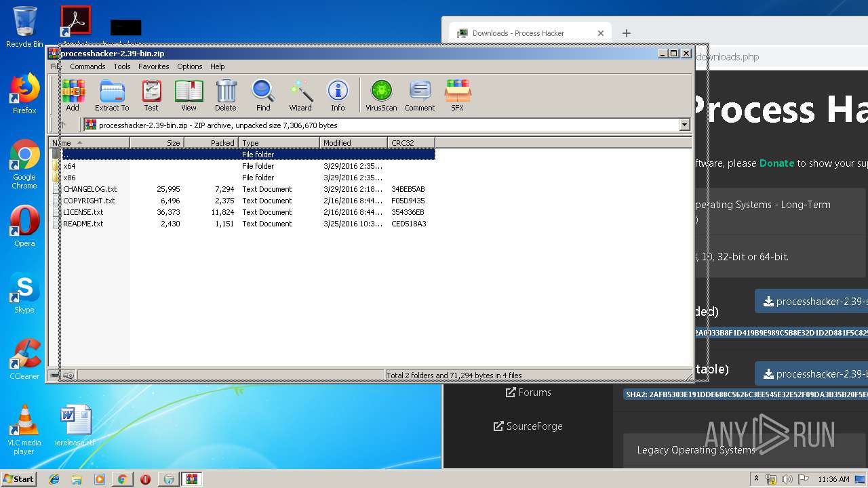
Task: Click the Extract To toolbar icon
Action: click(112, 96)
